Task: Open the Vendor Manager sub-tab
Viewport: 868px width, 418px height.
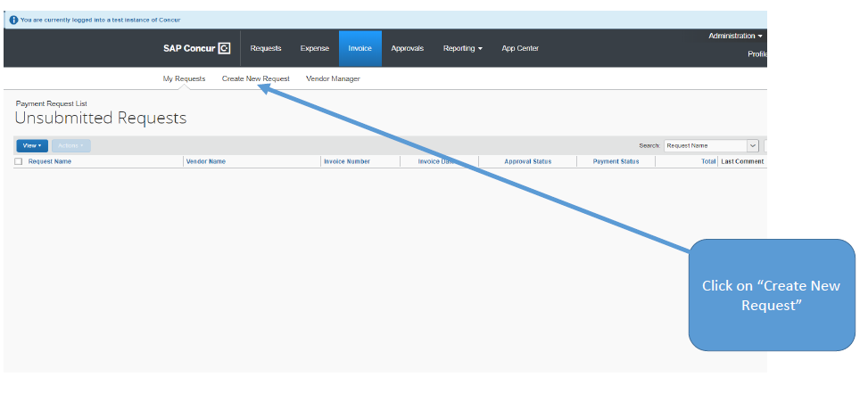Action: (x=333, y=78)
